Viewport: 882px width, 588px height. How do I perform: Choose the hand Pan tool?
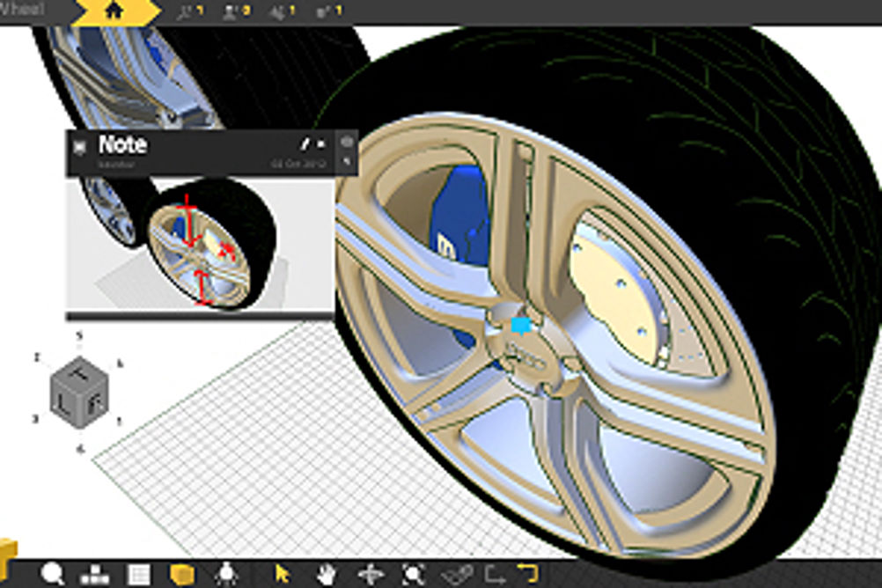(x=327, y=575)
